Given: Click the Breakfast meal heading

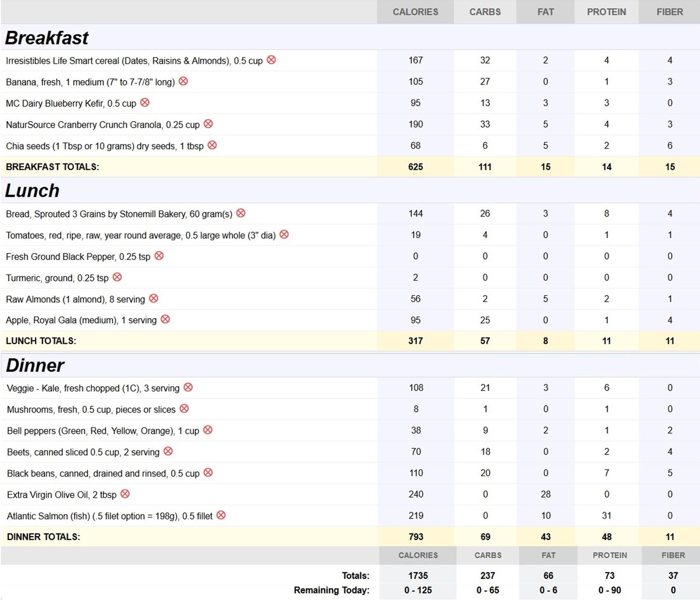Looking at the screenshot, I should 46,38.
